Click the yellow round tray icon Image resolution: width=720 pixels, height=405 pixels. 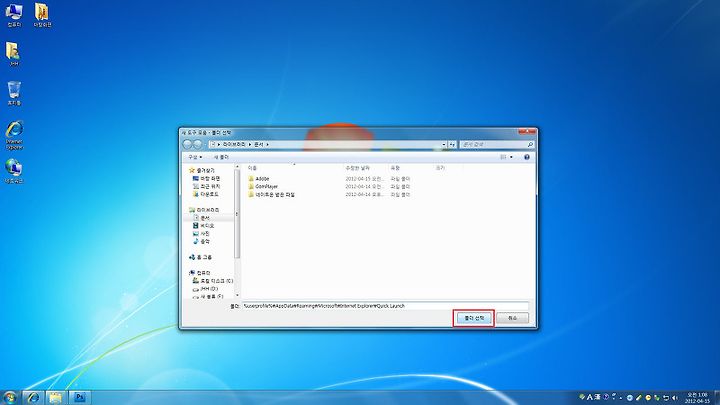[648, 398]
